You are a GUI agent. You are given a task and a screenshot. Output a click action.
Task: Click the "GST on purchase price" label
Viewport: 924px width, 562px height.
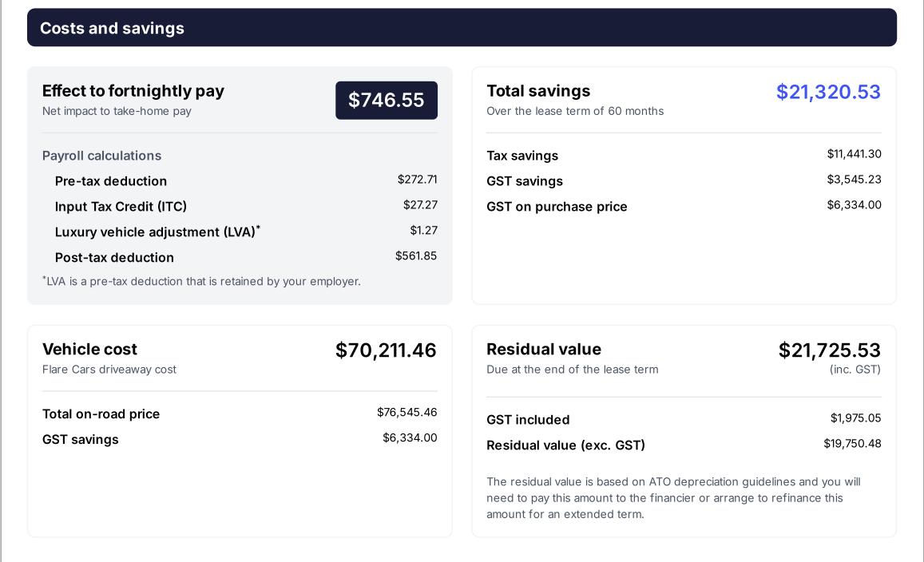tap(557, 207)
